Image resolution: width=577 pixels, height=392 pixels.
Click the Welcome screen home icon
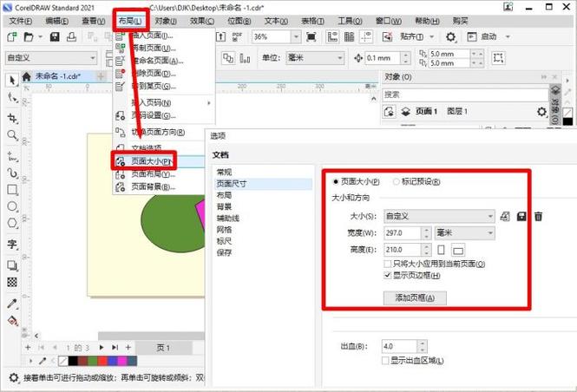point(26,76)
